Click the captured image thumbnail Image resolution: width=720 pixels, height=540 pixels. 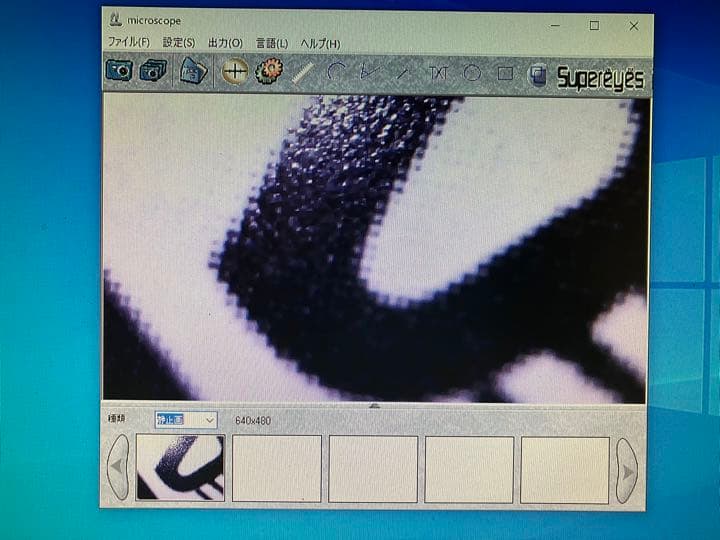[x=180, y=467]
